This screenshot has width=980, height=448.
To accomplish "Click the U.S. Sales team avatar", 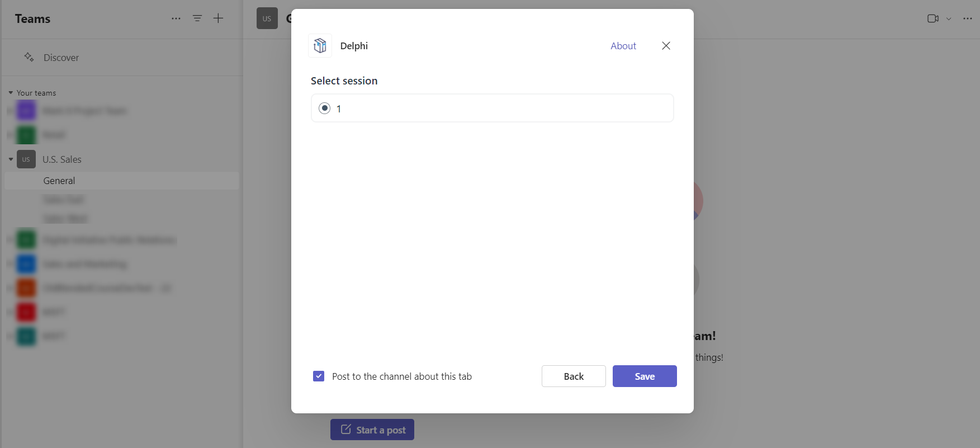I will 26,159.
